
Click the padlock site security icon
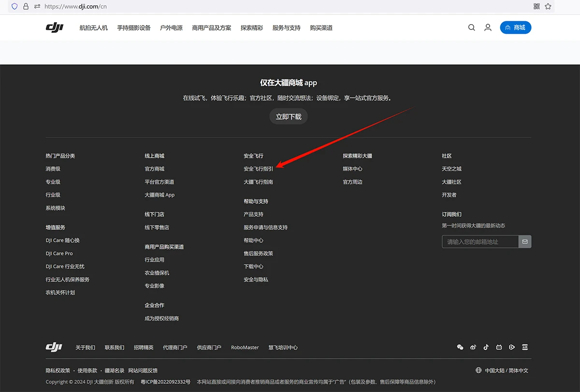coord(26,7)
